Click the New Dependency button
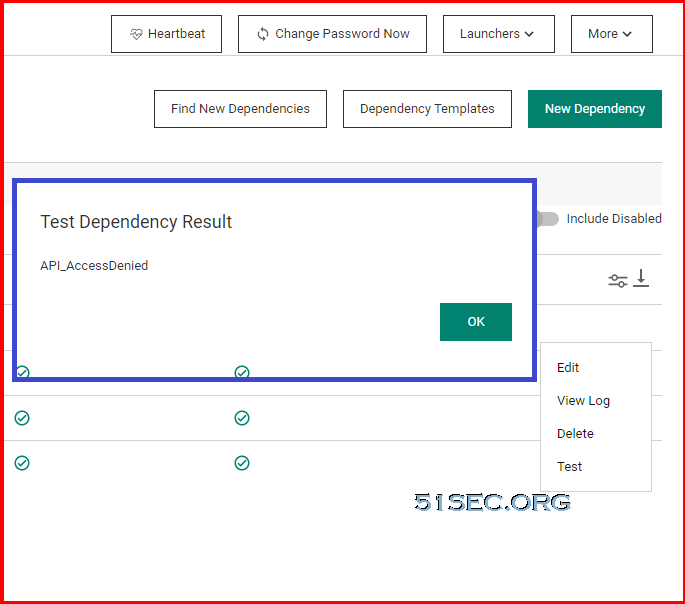 (x=595, y=109)
